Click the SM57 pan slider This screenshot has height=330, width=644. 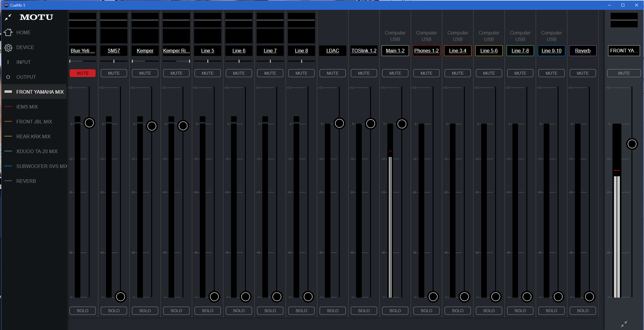114,61
